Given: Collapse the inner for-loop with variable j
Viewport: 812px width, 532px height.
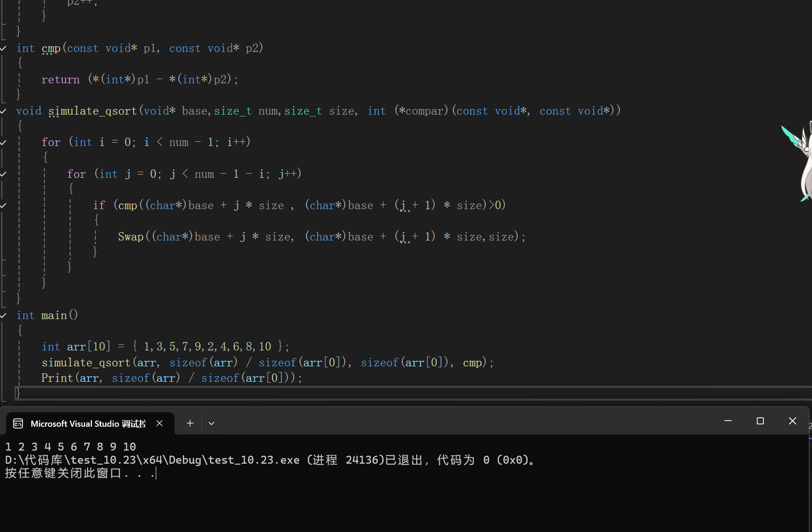Looking at the screenshot, I should [x=3, y=174].
